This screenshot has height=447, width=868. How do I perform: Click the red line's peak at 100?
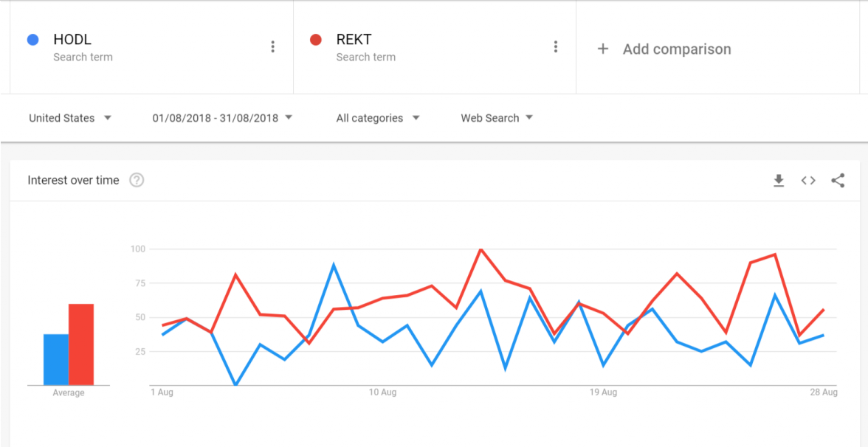pos(481,249)
